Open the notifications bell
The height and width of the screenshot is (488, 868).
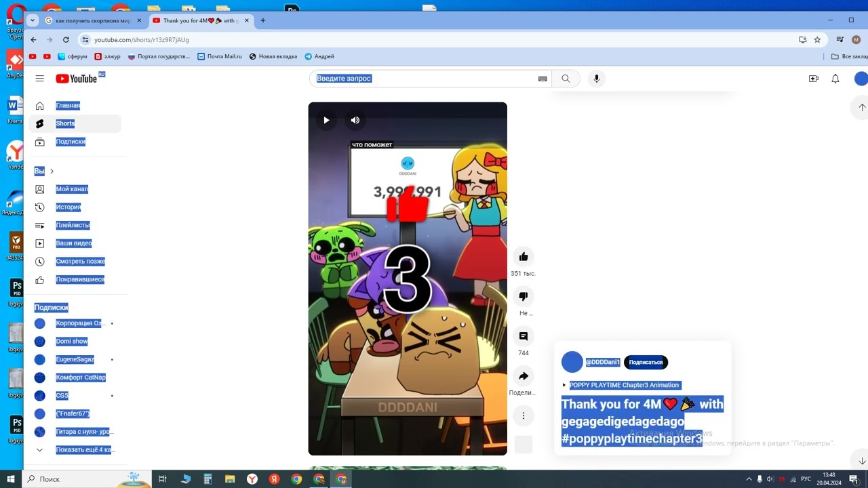click(835, 79)
